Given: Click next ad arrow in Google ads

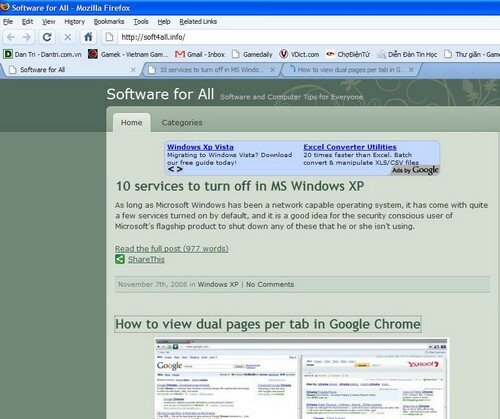Looking at the screenshot, I should tap(180, 169).
